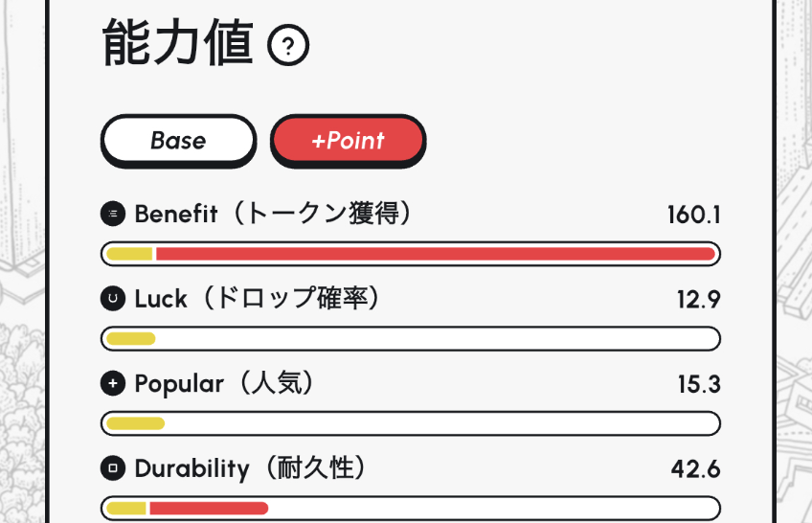Image resolution: width=812 pixels, height=523 pixels.
Task: Click the Durability stat icon
Action: click(113, 469)
